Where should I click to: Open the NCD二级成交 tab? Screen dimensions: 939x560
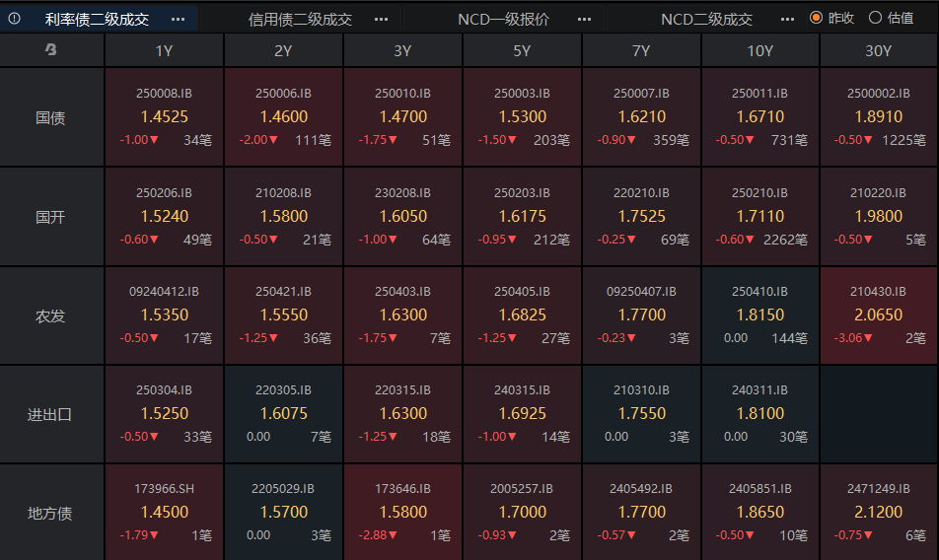tap(706, 19)
